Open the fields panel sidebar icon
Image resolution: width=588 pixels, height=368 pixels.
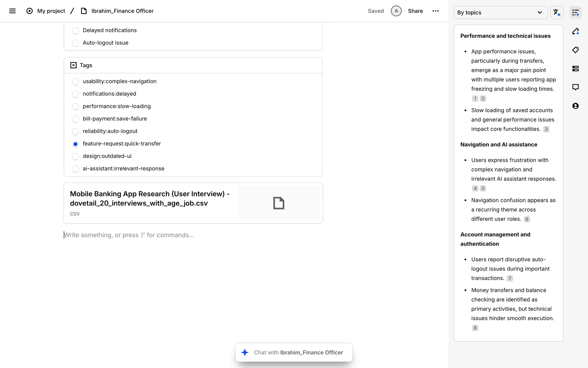pyautogui.click(x=575, y=69)
